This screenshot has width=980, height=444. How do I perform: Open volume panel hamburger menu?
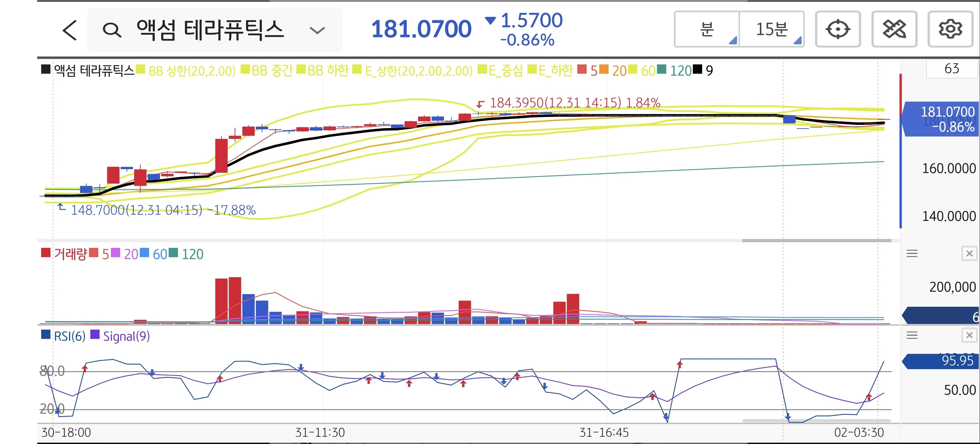(x=912, y=254)
